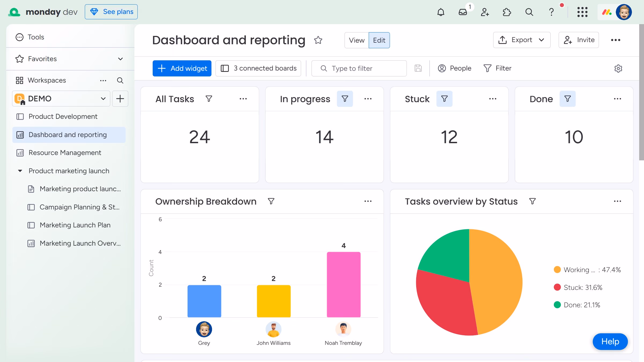The width and height of the screenshot is (644, 362).
Task: Click the vertical page scrollbar
Action: coord(641,92)
